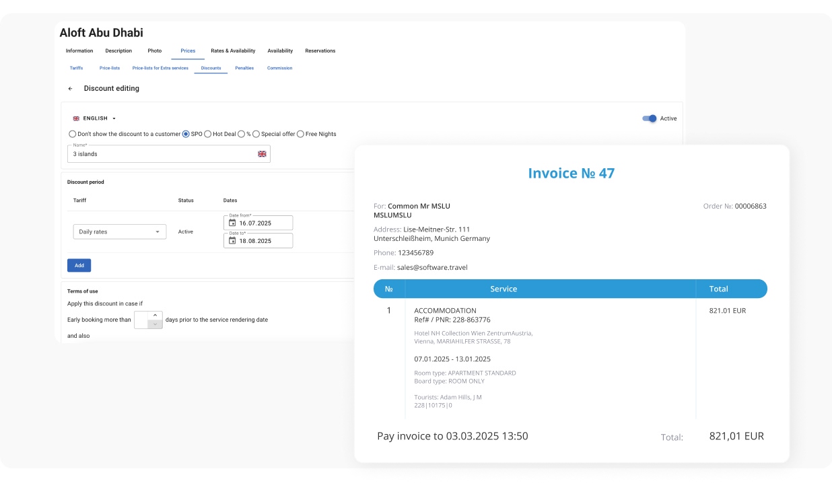Click the UK flag next to ENGLISH
Viewport: 832px width, 504px height.
click(75, 118)
